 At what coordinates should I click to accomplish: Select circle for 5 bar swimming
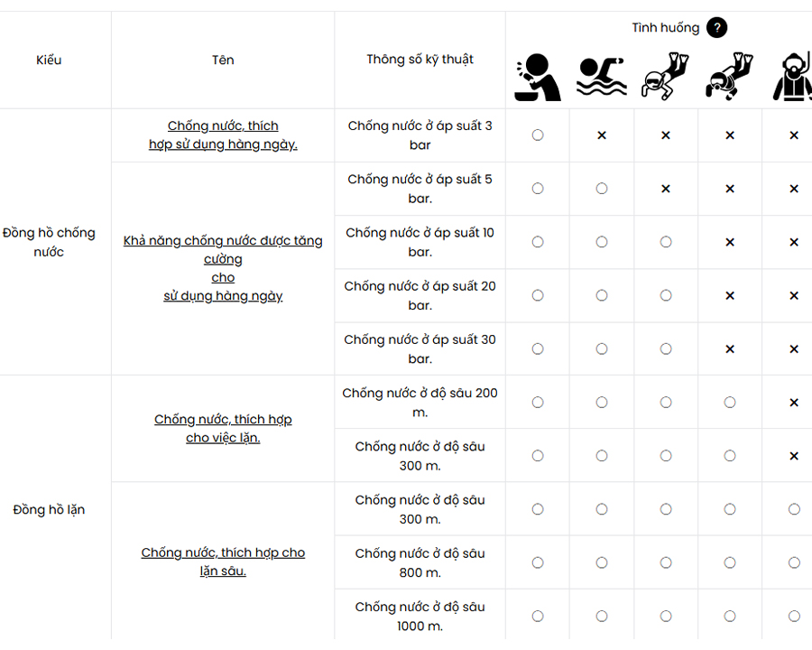point(601,189)
